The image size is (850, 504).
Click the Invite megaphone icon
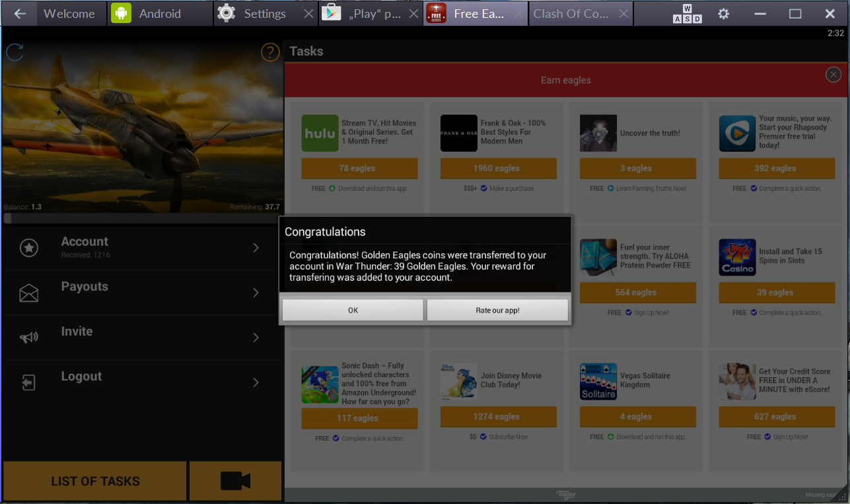click(x=29, y=338)
